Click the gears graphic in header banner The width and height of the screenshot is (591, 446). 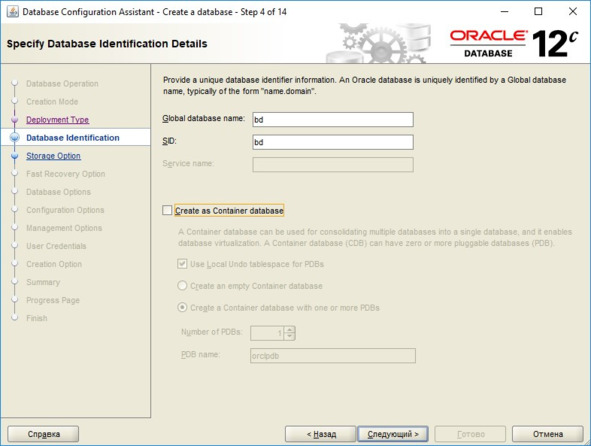click(x=378, y=44)
